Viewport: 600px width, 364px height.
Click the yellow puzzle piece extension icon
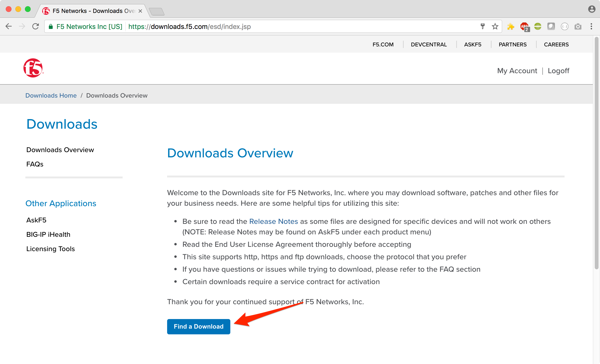(511, 27)
